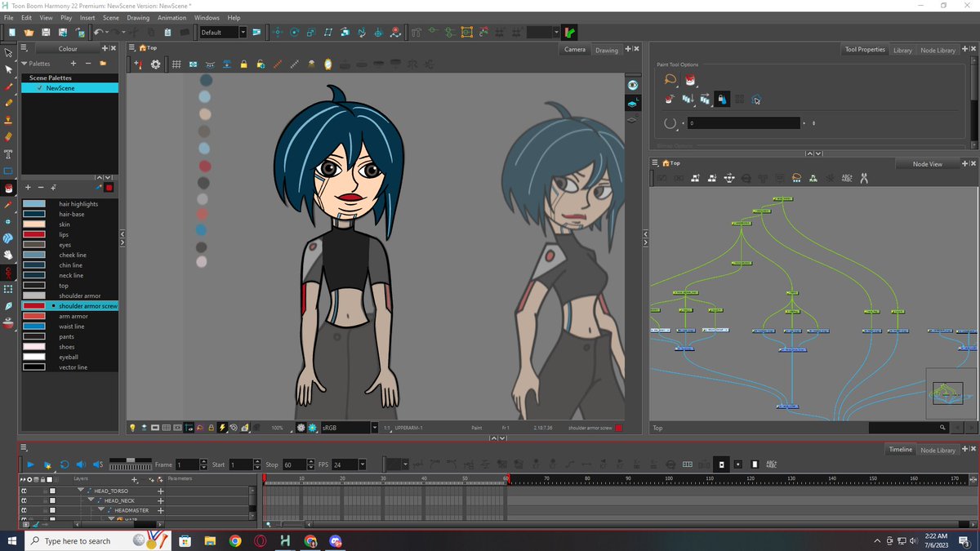980x551 pixels.
Task: Click the Open Scene folder icon
Action: pyautogui.click(x=29, y=32)
